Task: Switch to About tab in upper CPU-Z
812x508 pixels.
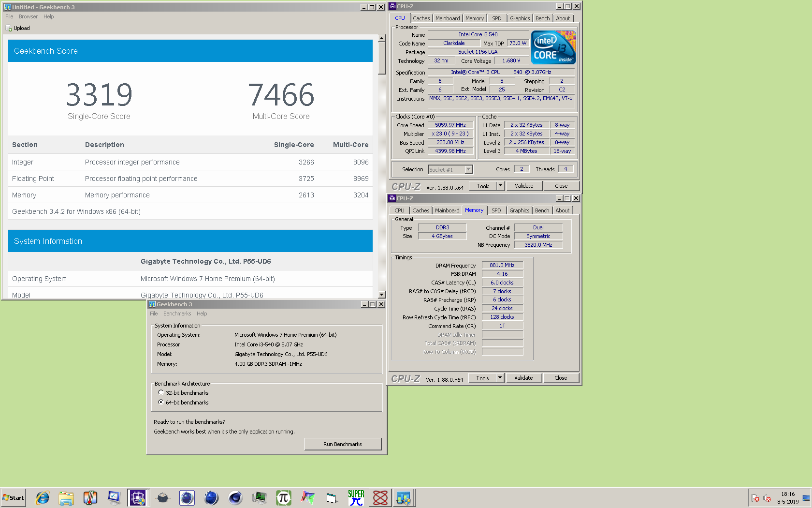Action: (x=563, y=18)
